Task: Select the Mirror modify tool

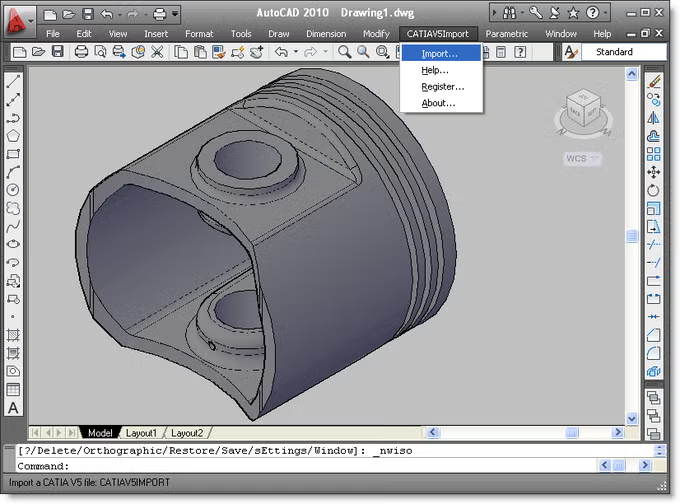Action: [654, 118]
